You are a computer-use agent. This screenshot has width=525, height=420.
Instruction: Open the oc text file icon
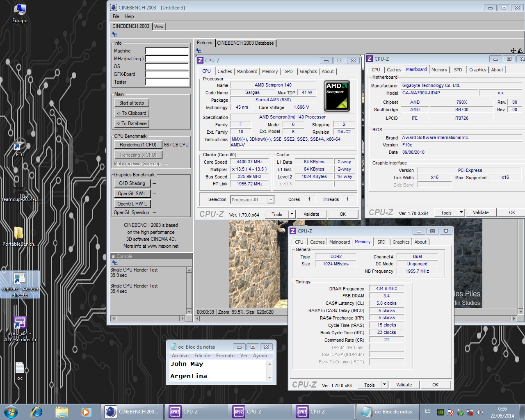pos(20,371)
